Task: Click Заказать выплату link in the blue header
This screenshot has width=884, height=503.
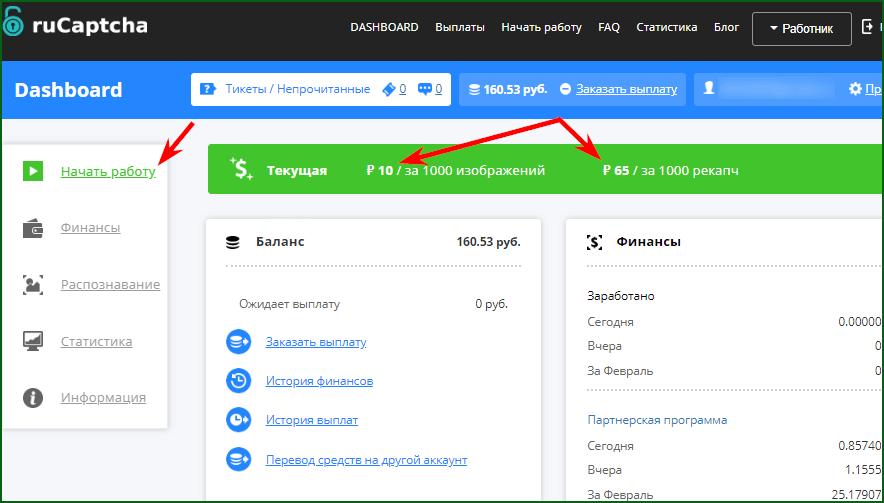Action: (626, 89)
